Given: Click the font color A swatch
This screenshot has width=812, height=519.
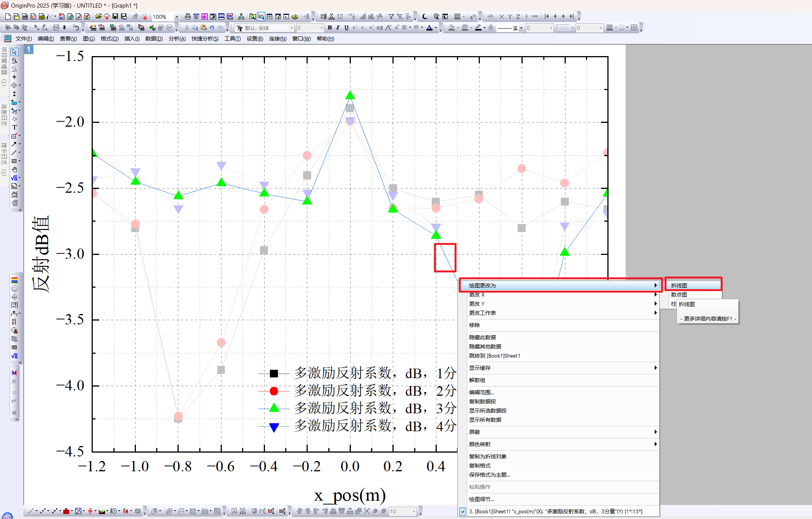Looking at the screenshot, I should coord(429,28).
